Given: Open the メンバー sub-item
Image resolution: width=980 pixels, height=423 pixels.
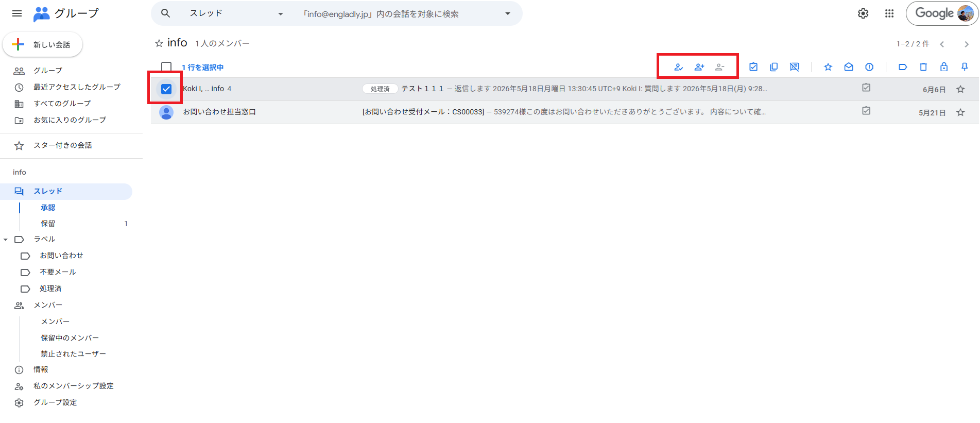Looking at the screenshot, I should (55, 322).
